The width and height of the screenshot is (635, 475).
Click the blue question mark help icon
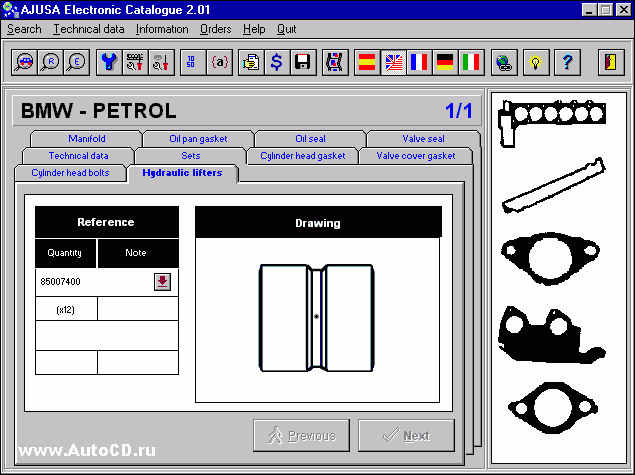[x=567, y=62]
